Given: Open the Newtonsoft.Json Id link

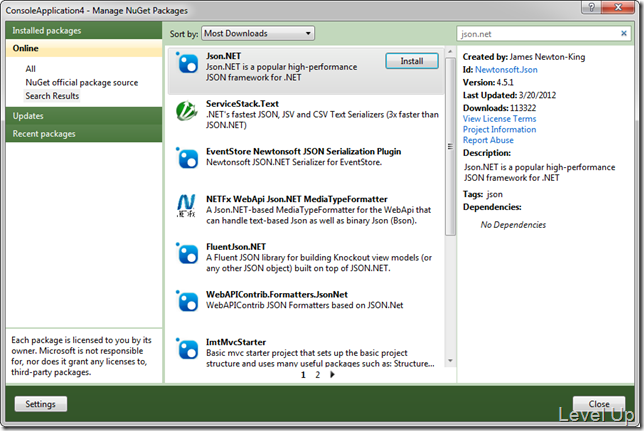Looking at the screenshot, I should coord(506,69).
